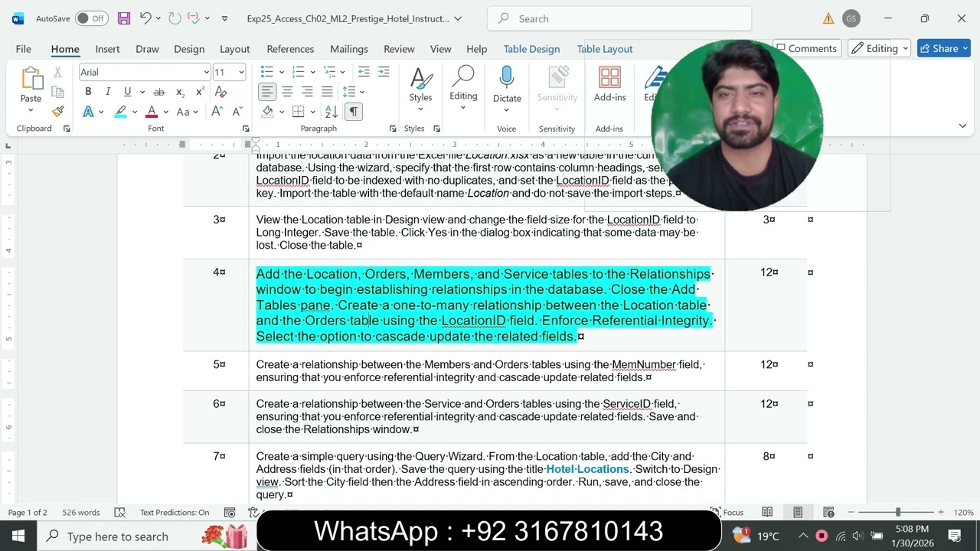Apply cyan text highlight color

click(x=120, y=112)
